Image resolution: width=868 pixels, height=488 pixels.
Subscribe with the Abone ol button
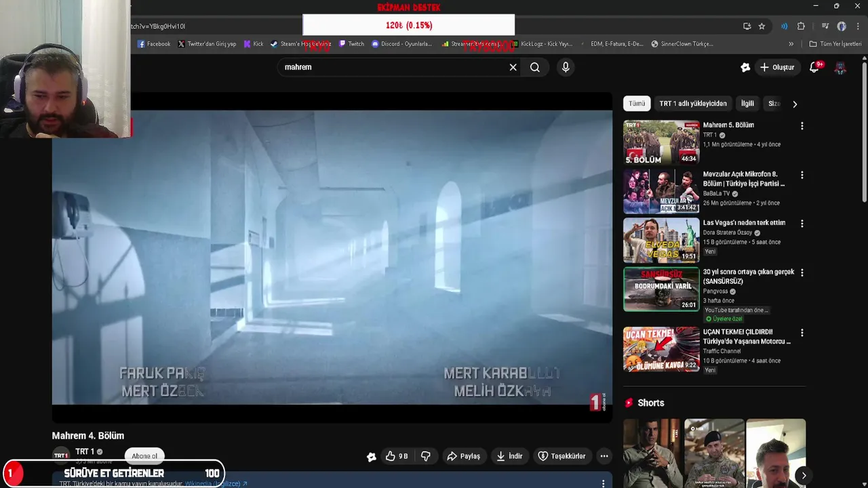[144, 456]
